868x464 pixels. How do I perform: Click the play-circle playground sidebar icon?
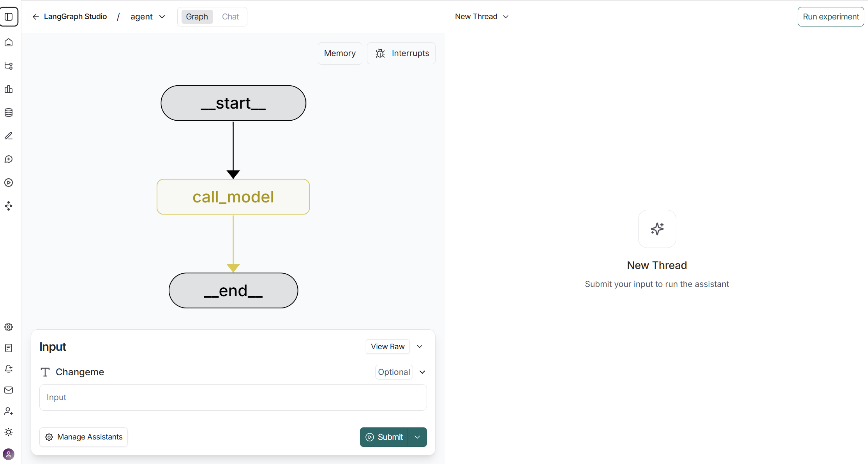click(x=9, y=183)
